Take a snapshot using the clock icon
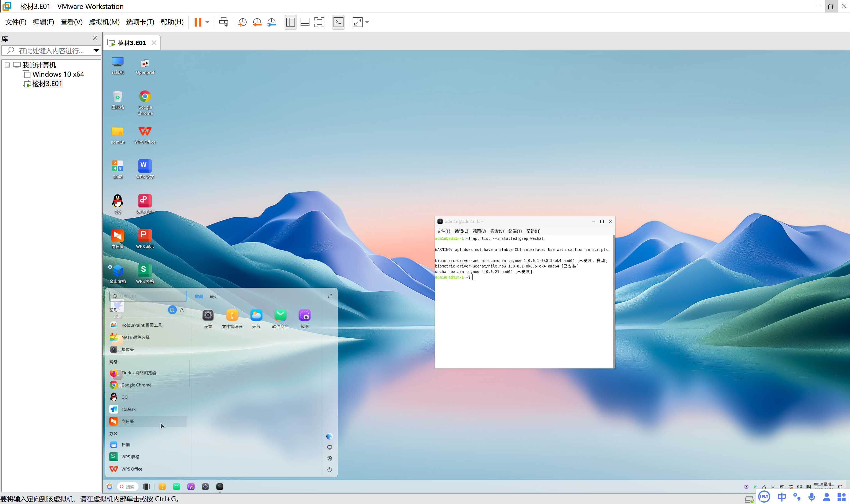 pos(242,22)
